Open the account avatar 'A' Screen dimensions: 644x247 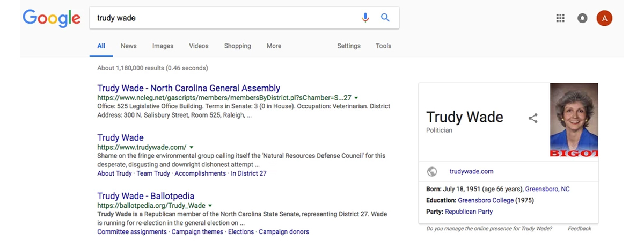click(604, 18)
